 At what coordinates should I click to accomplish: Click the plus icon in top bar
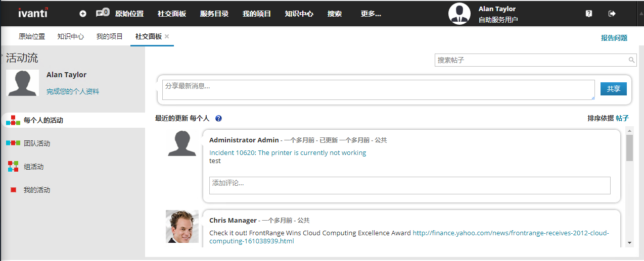click(83, 14)
